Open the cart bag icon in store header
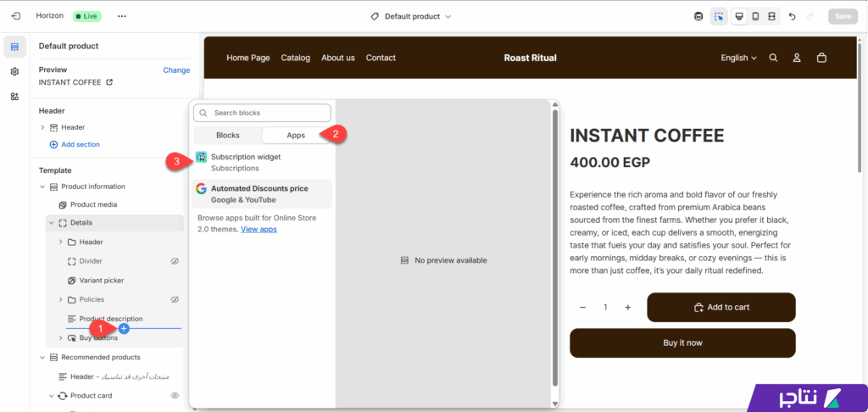The image size is (868, 412). click(x=821, y=58)
